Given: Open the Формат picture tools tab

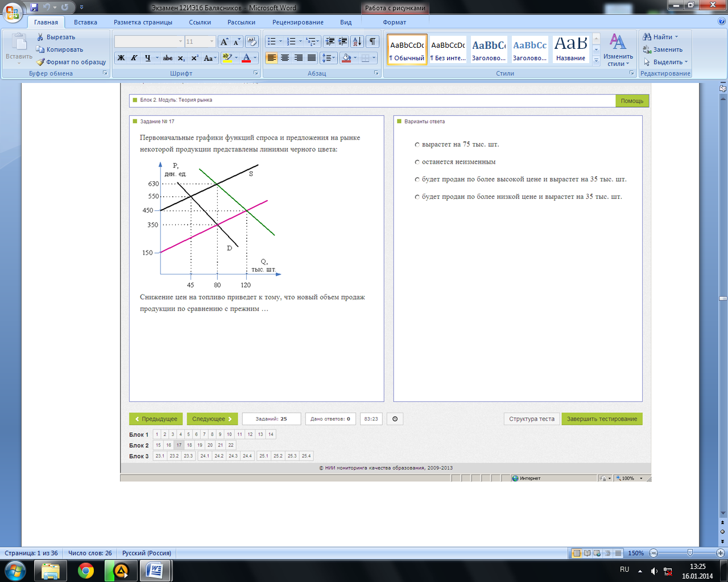Looking at the screenshot, I should [395, 22].
